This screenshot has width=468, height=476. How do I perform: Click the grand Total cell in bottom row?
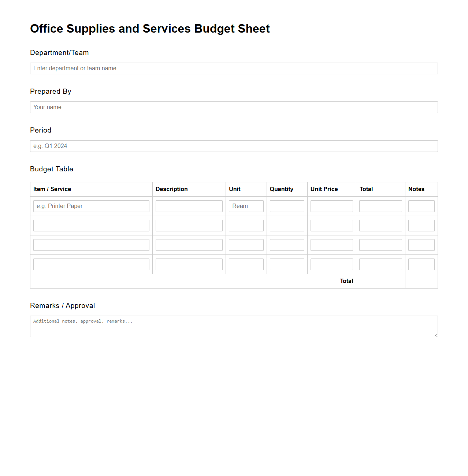click(x=380, y=281)
